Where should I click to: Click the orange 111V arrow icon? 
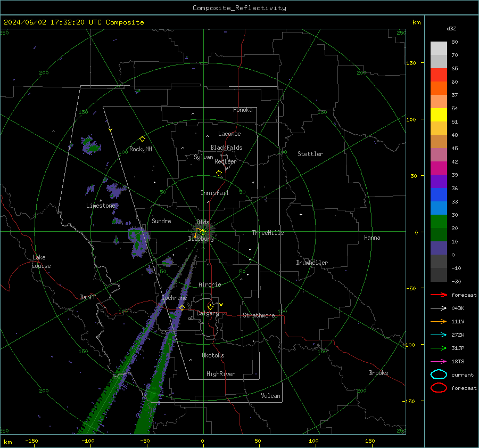point(439,321)
